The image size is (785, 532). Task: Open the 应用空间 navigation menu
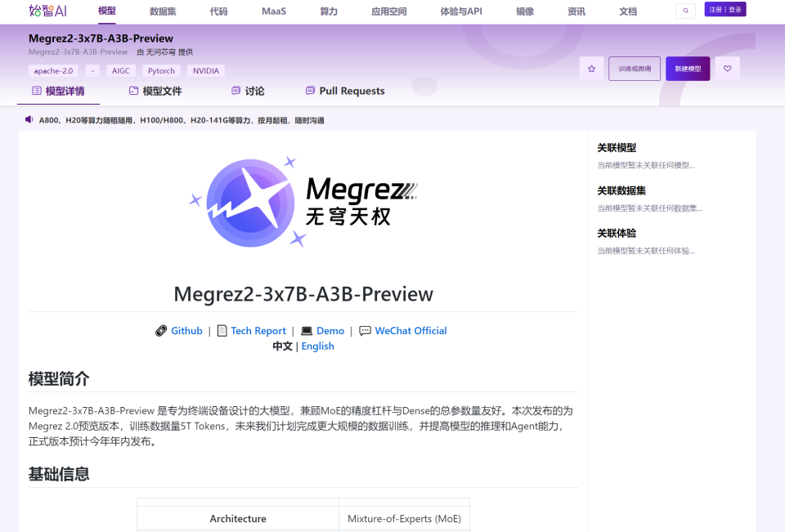pyautogui.click(x=389, y=11)
